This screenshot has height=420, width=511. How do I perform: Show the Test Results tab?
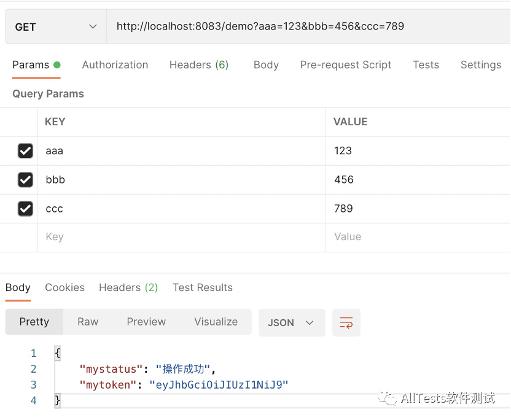click(203, 287)
